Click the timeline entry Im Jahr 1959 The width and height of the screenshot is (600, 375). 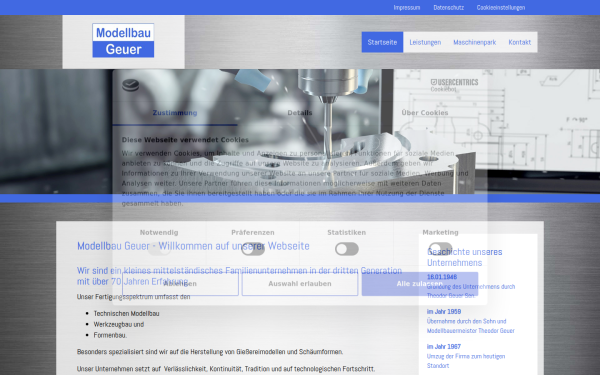444,311
